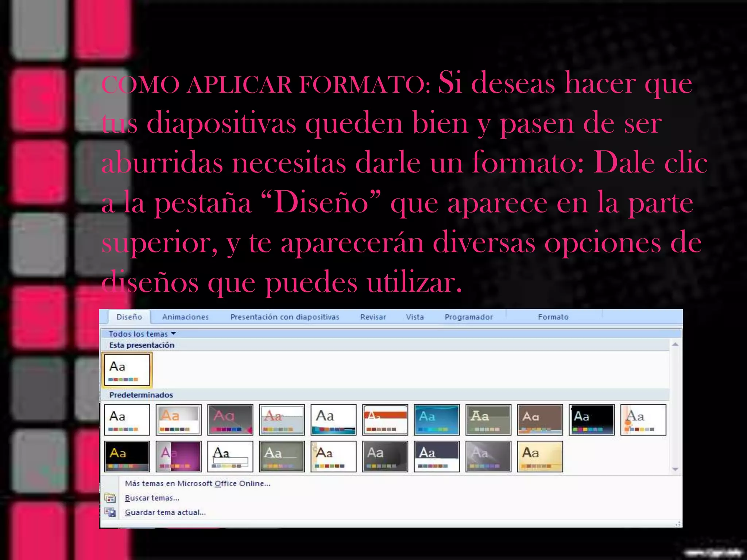Select the blue wave theme thumbnail

[437, 420]
